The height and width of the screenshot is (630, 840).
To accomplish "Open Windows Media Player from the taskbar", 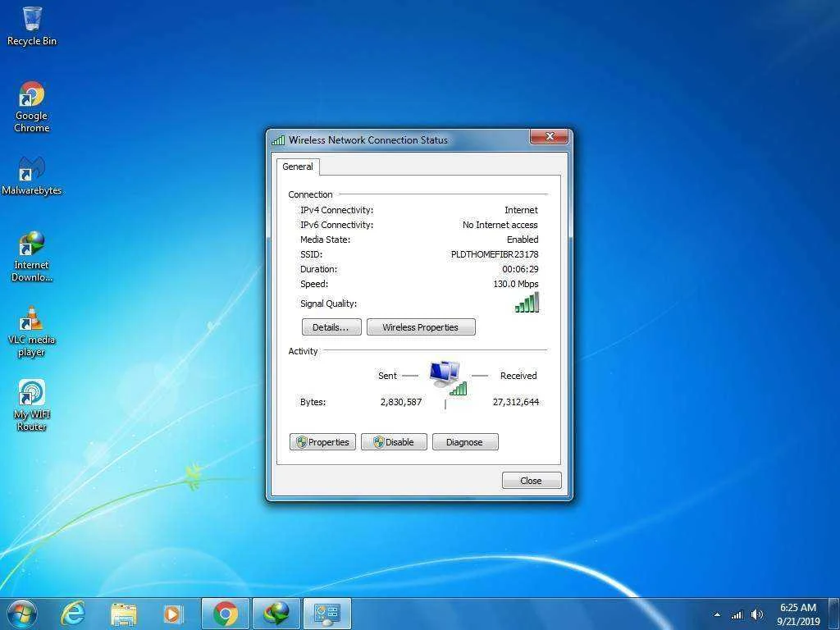I will click(x=172, y=614).
